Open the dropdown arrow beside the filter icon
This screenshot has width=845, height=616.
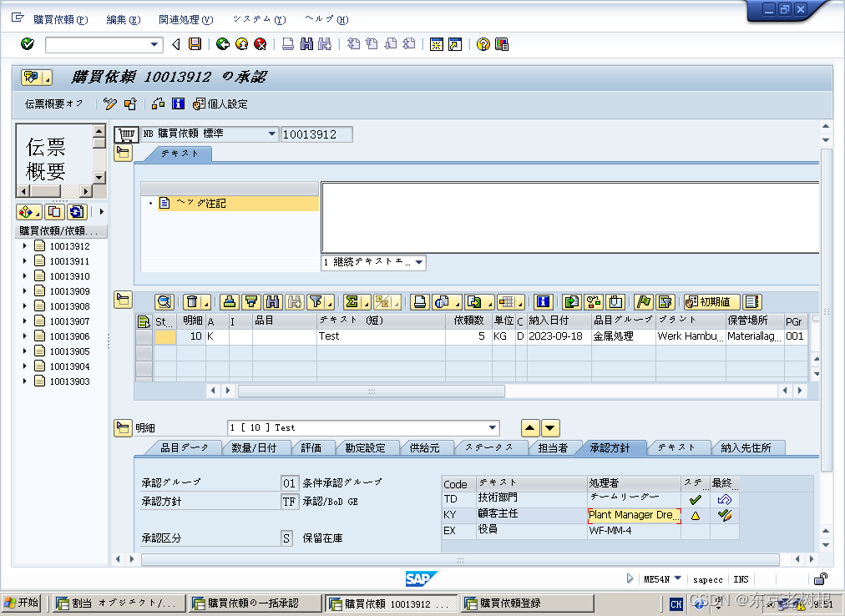[x=330, y=305]
